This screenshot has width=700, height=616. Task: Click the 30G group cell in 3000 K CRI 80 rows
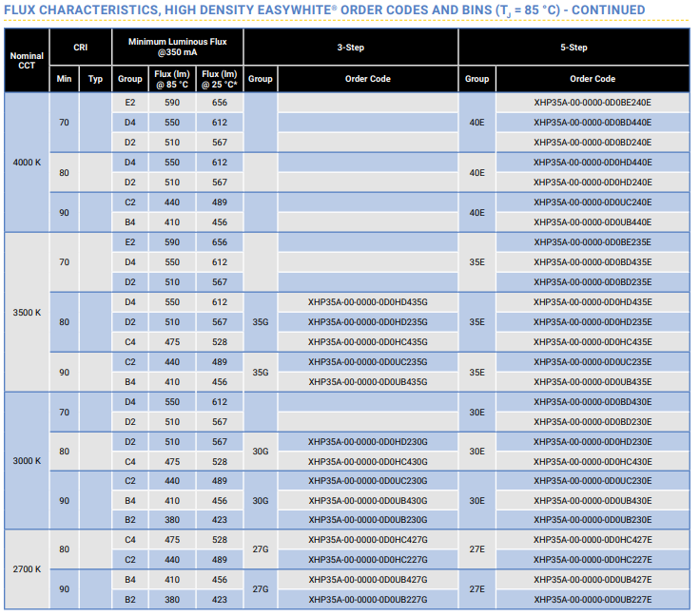(x=261, y=452)
